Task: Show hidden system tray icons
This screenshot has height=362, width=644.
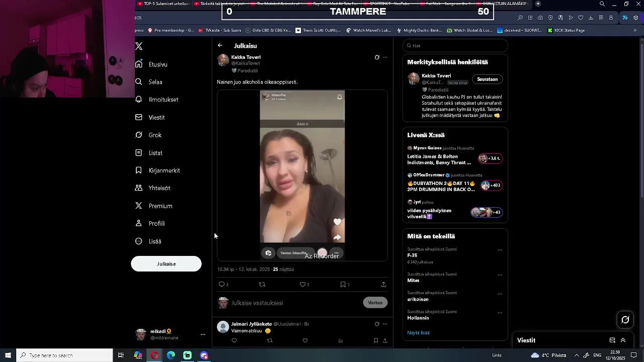Action: tap(577, 355)
